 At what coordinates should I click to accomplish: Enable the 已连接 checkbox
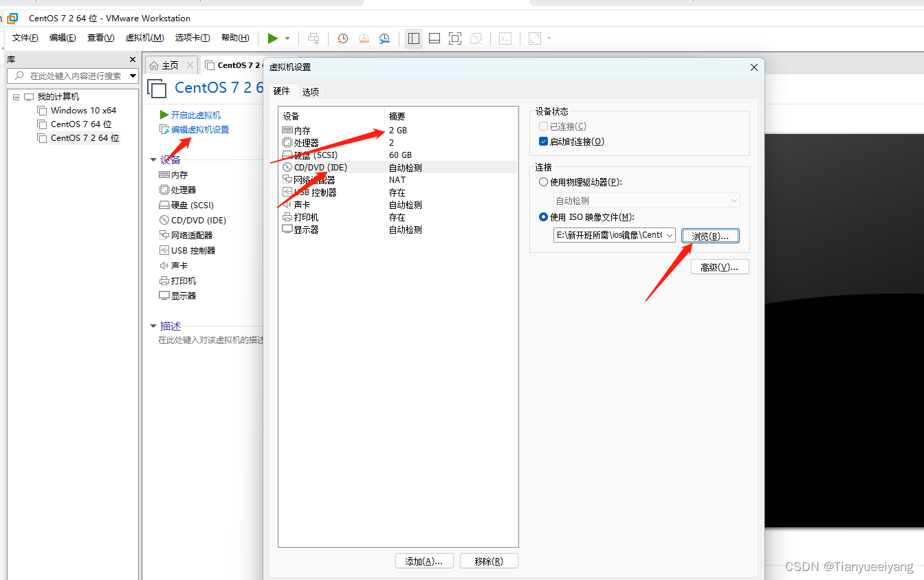tap(543, 126)
